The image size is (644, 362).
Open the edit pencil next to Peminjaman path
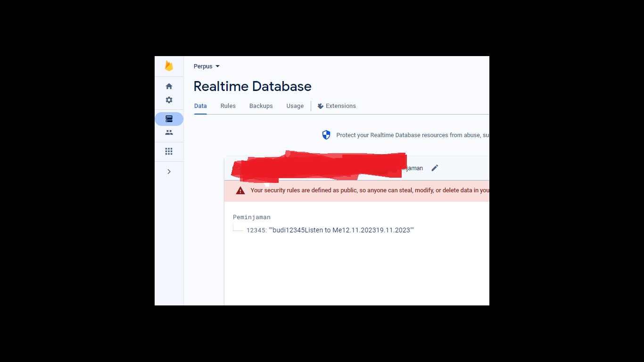coord(434,168)
